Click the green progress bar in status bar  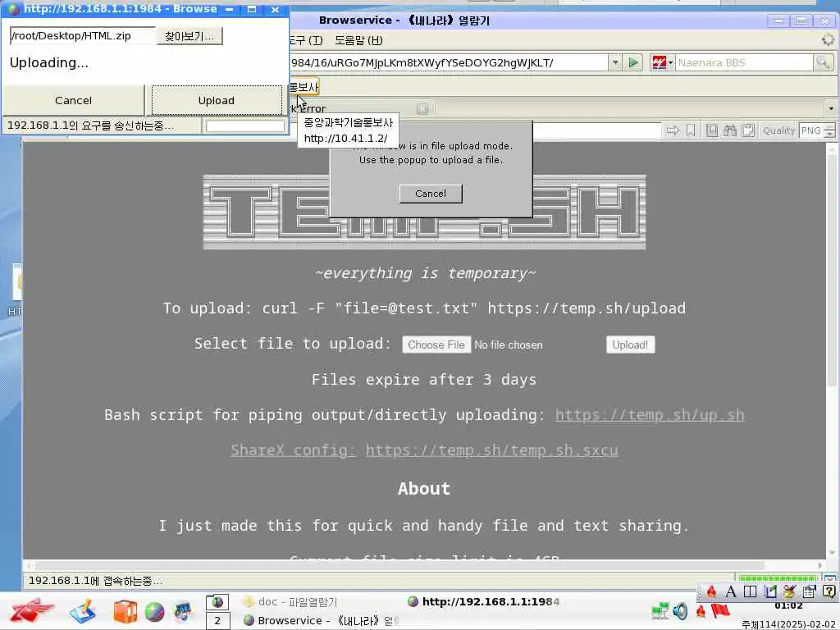(778, 580)
